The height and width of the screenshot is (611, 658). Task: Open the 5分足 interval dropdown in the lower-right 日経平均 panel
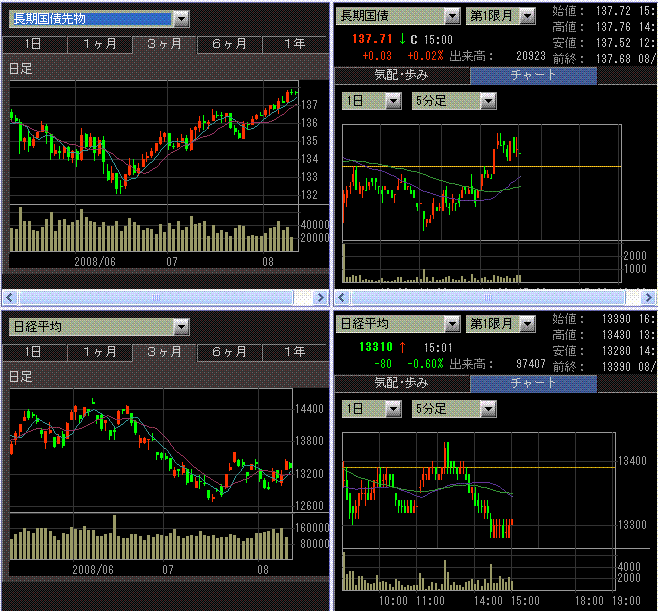(x=488, y=409)
